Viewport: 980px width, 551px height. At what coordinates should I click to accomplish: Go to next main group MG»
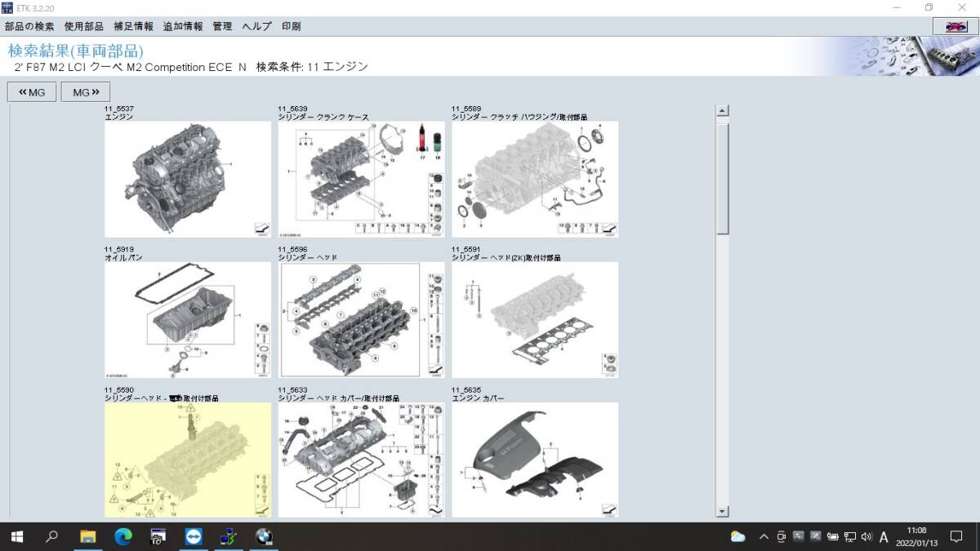coord(85,92)
